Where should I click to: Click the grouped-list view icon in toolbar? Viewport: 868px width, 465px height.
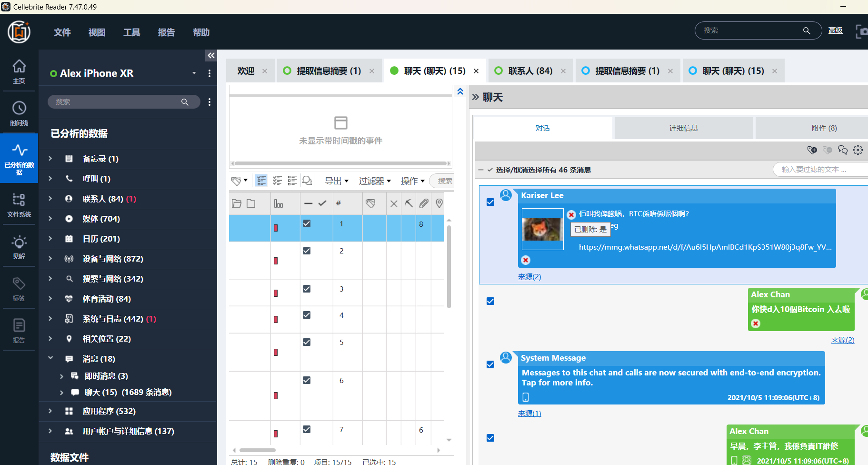pos(292,181)
